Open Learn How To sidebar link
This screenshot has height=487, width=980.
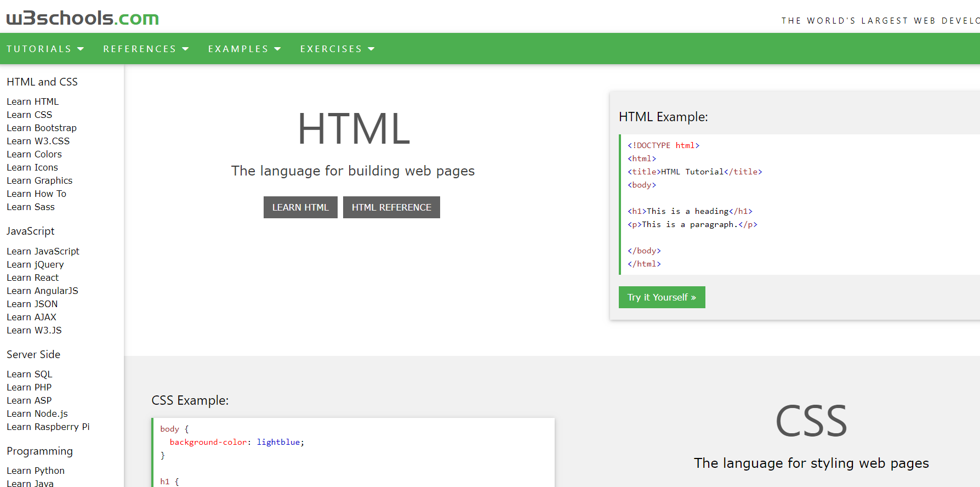(x=36, y=194)
